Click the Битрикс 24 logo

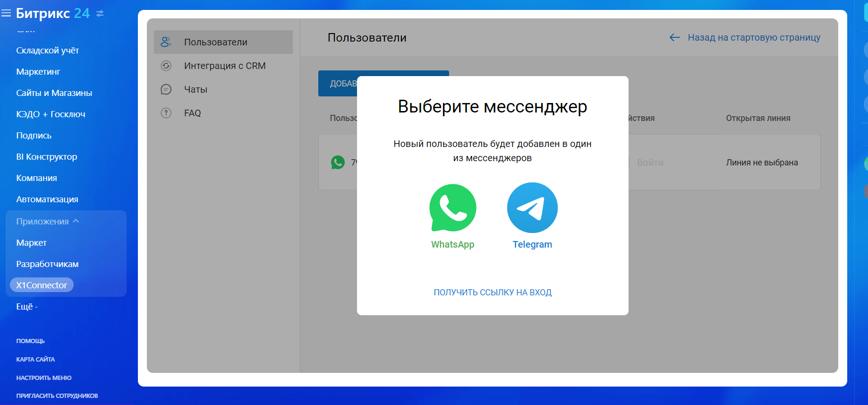click(53, 13)
